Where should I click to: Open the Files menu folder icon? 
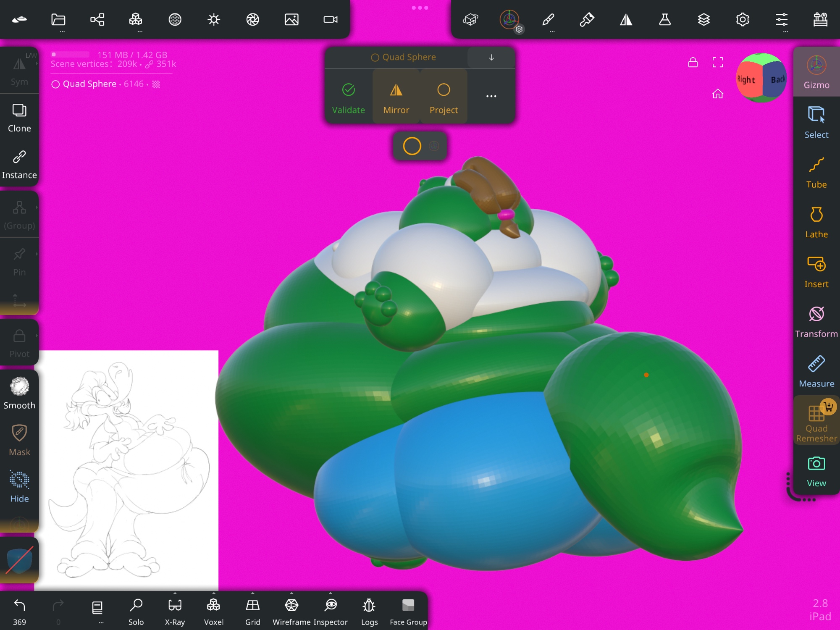tap(58, 19)
